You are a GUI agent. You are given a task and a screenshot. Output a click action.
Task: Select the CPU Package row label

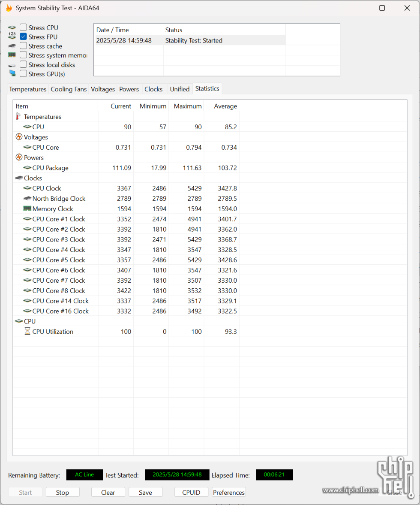51,168
